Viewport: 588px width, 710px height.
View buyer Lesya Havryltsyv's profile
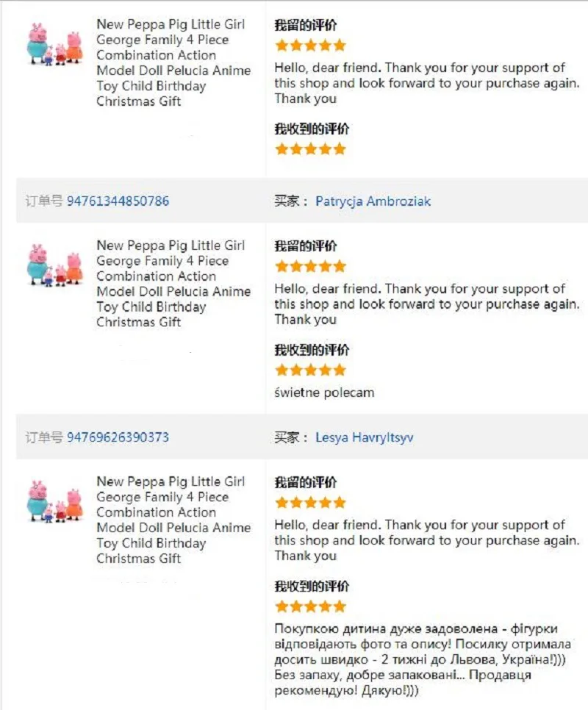365,437
